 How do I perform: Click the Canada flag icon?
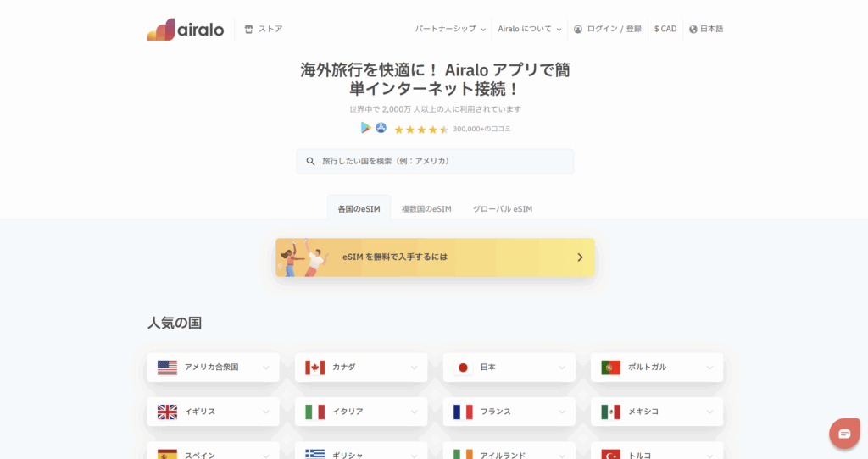pyautogui.click(x=315, y=368)
